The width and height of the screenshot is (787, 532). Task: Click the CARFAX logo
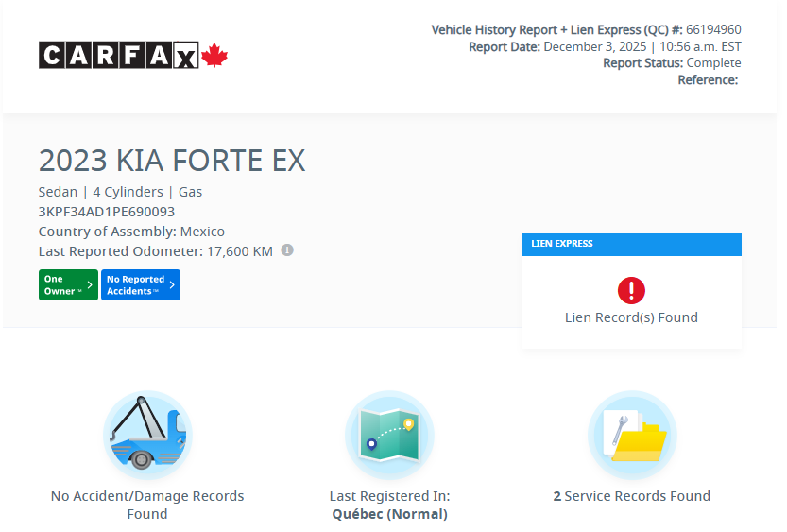click(x=119, y=56)
